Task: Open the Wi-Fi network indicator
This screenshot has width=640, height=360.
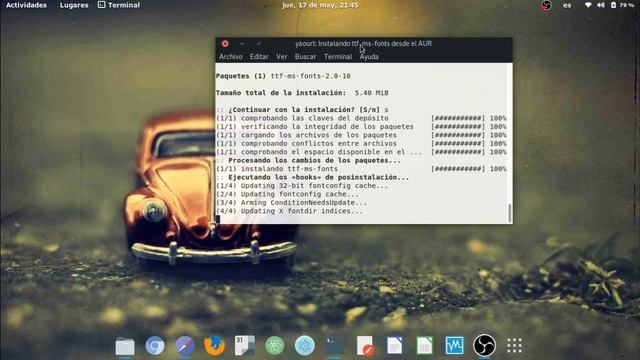Action: coord(588,5)
